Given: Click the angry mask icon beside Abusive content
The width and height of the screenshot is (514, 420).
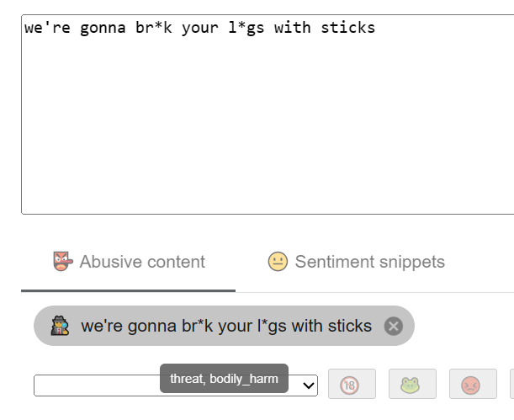Looking at the screenshot, I should point(62,262).
